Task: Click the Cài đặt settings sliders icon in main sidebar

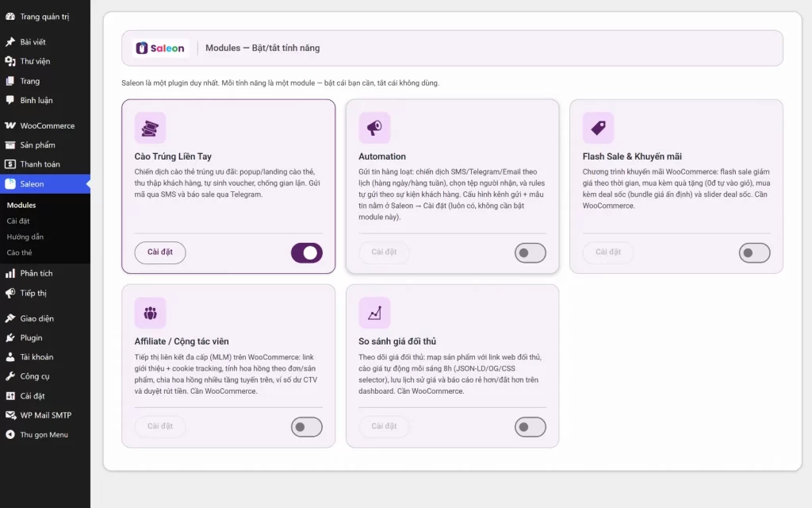Action: [10, 396]
